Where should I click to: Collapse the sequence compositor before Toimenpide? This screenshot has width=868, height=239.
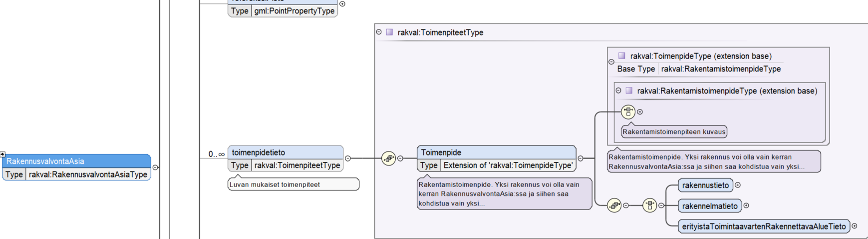[x=400, y=158]
